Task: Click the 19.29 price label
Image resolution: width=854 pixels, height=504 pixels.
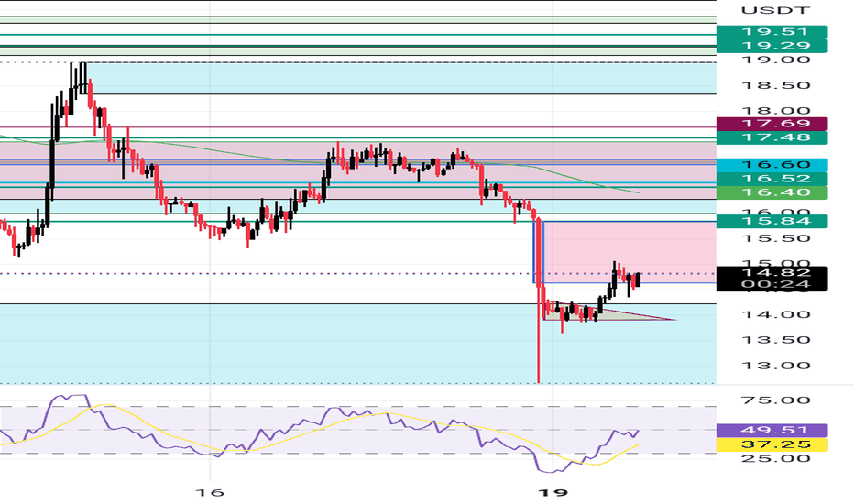Action: pos(772,46)
